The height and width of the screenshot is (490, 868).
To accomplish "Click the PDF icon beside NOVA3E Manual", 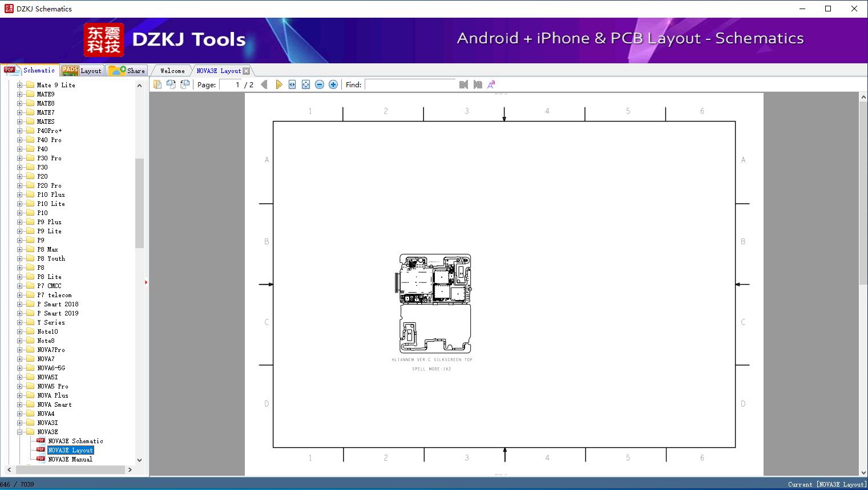I will coord(41,459).
